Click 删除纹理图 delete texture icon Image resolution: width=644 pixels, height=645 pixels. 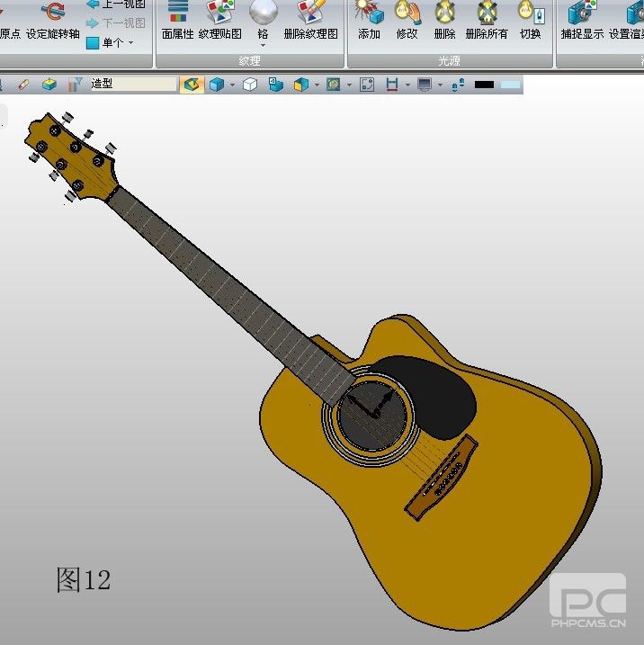click(310, 18)
